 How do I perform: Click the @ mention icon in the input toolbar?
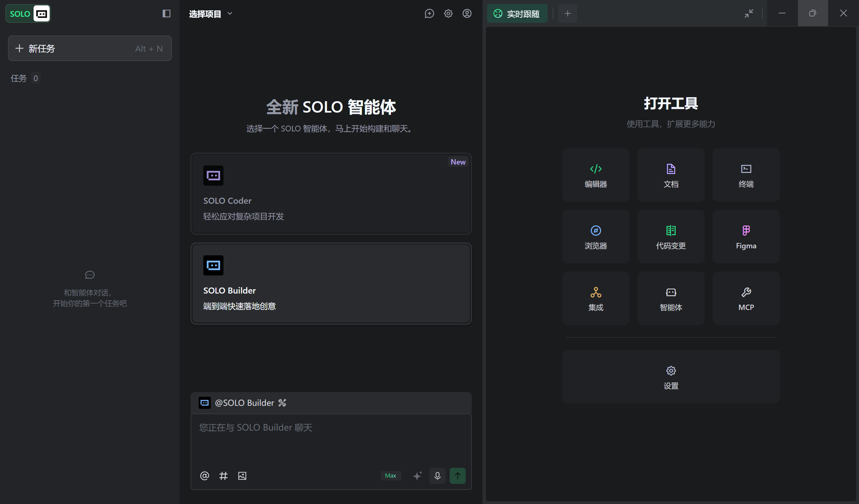tap(205, 476)
